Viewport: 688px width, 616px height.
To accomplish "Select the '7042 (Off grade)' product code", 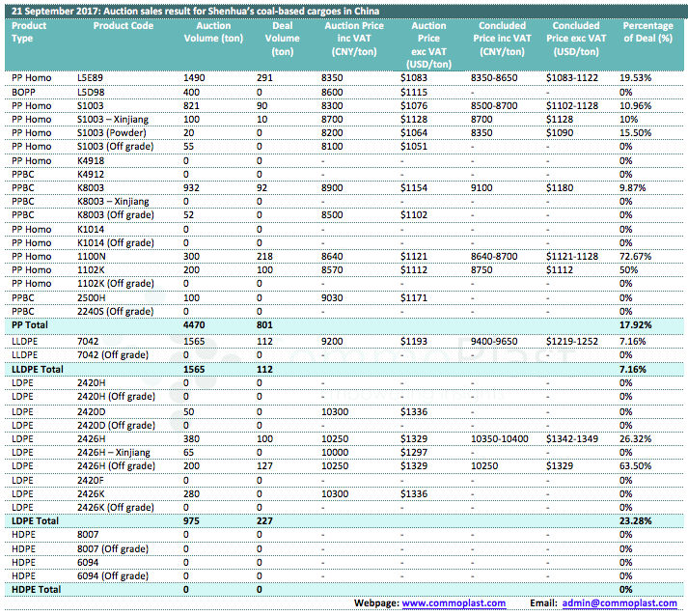I will 113,354.
